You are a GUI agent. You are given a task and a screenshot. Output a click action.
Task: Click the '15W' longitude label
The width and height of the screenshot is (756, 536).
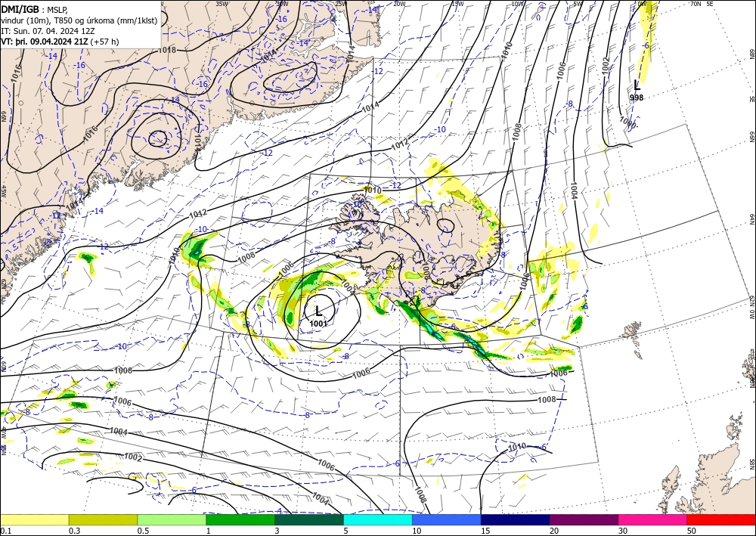point(457,4)
